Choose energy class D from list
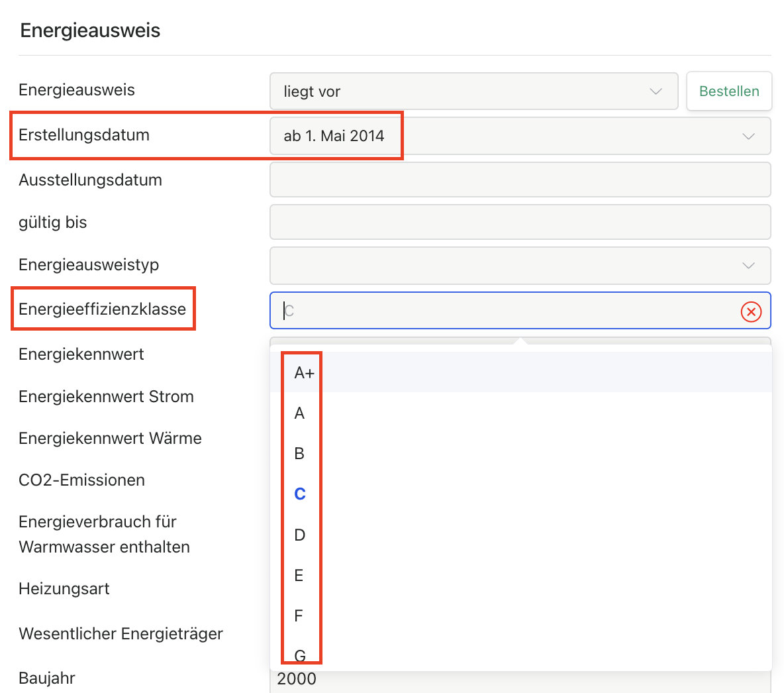 pos(300,535)
